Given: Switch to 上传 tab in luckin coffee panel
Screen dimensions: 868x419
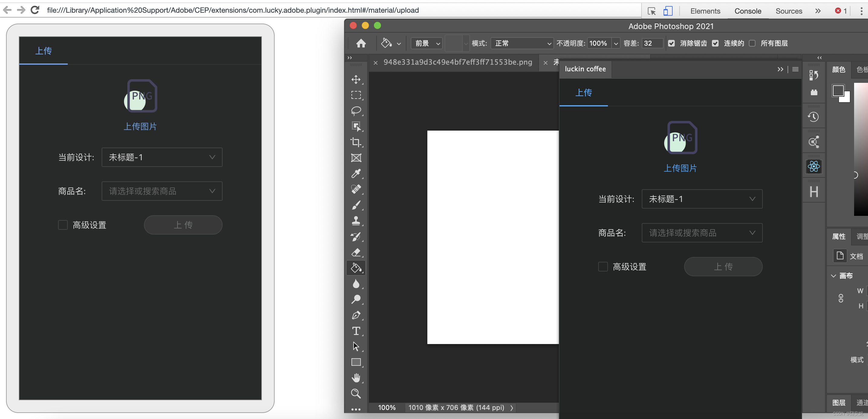Looking at the screenshot, I should point(583,93).
